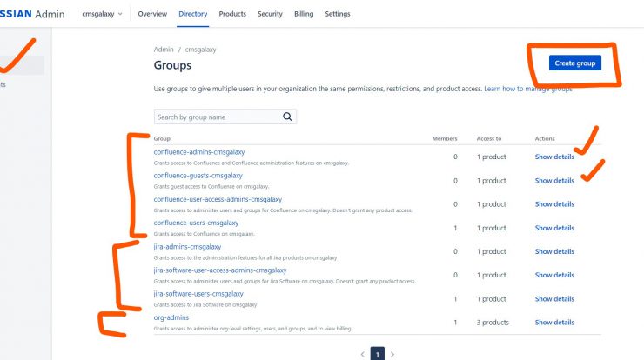The height and width of the screenshot is (360, 644).
Task: Open the jira-software-user-access-admins-cmsgalaxy group
Action: pos(220,270)
